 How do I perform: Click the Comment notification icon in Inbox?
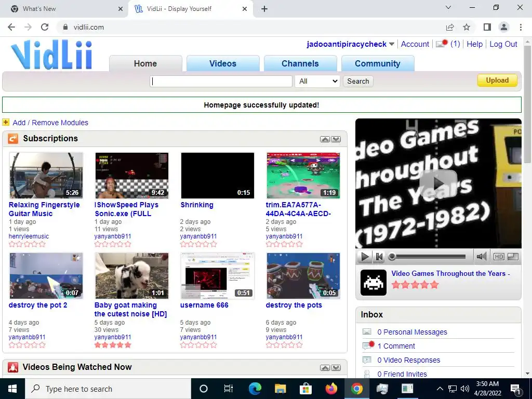click(x=368, y=345)
